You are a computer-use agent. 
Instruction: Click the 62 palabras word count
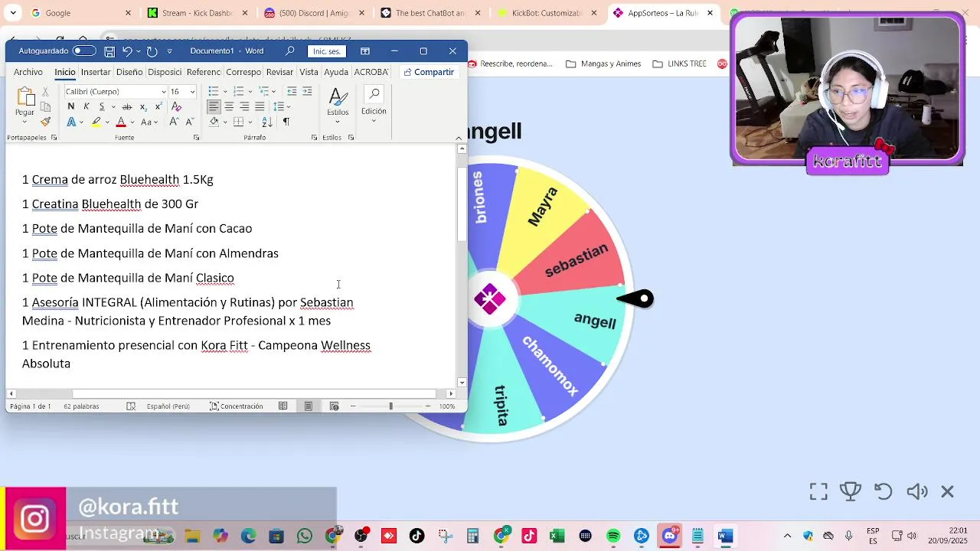tap(81, 406)
